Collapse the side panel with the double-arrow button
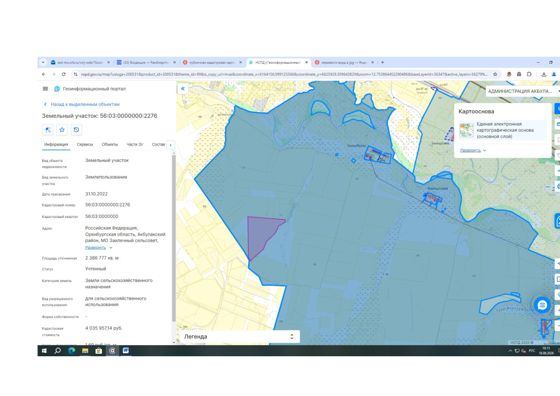The image size is (560, 396). pyautogui.click(x=183, y=89)
